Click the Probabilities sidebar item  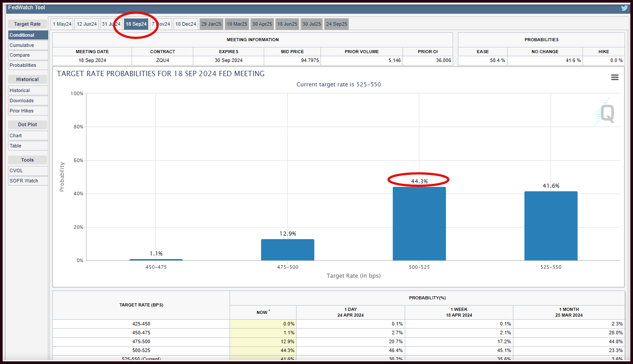(28, 65)
